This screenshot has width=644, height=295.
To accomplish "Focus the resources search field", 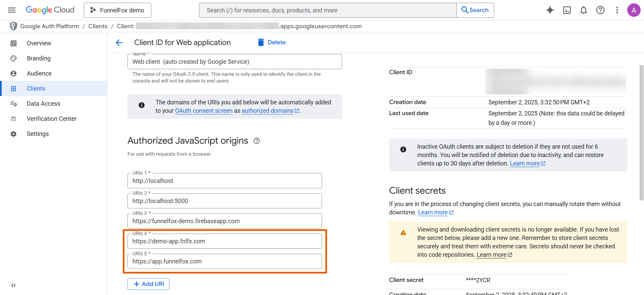I will click(x=328, y=10).
